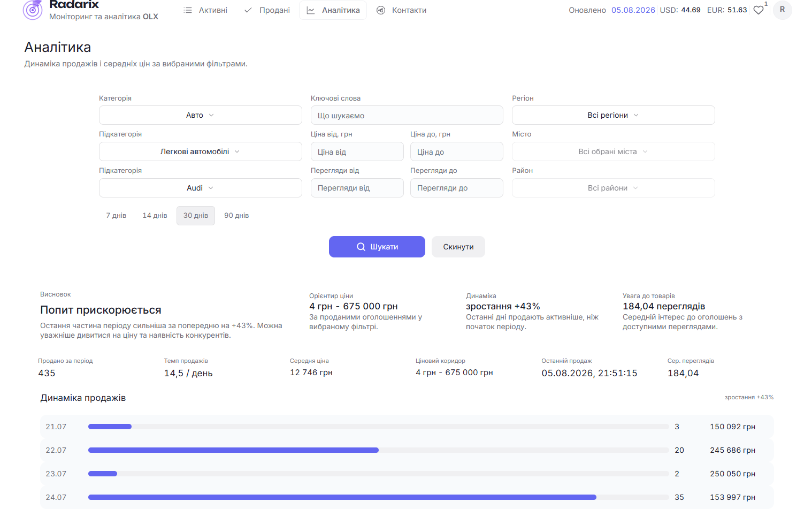This screenshot has height=509, width=812.
Task: Click the average price 12 746 грн
Action: (311, 373)
